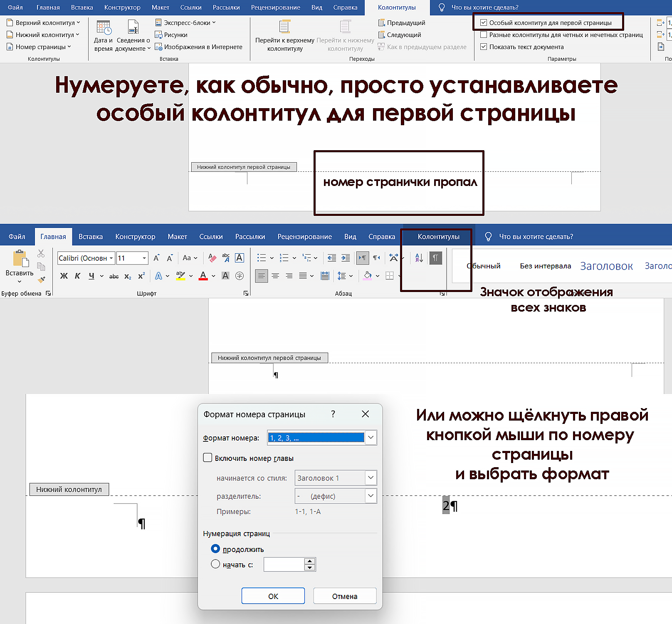Apply strikethrough abc formatting
Image resolution: width=672 pixels, height=624 pixels.
tap(114, 276)
